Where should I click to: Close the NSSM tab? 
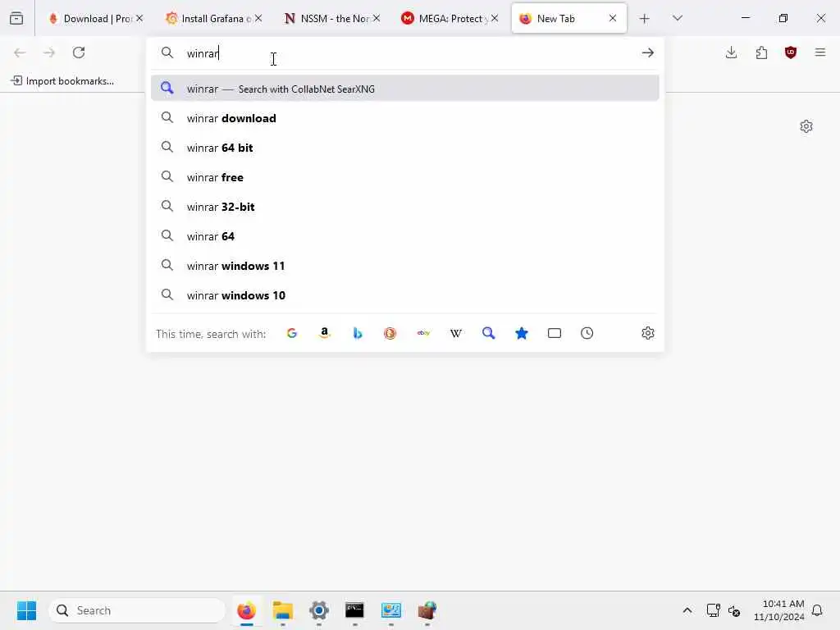[377, 18]
